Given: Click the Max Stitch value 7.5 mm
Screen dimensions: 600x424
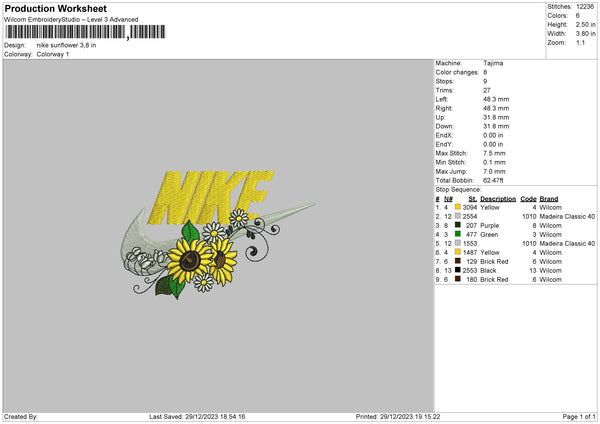Looking at the screenshot, I should pyautogui.click(x=494, y=153).
